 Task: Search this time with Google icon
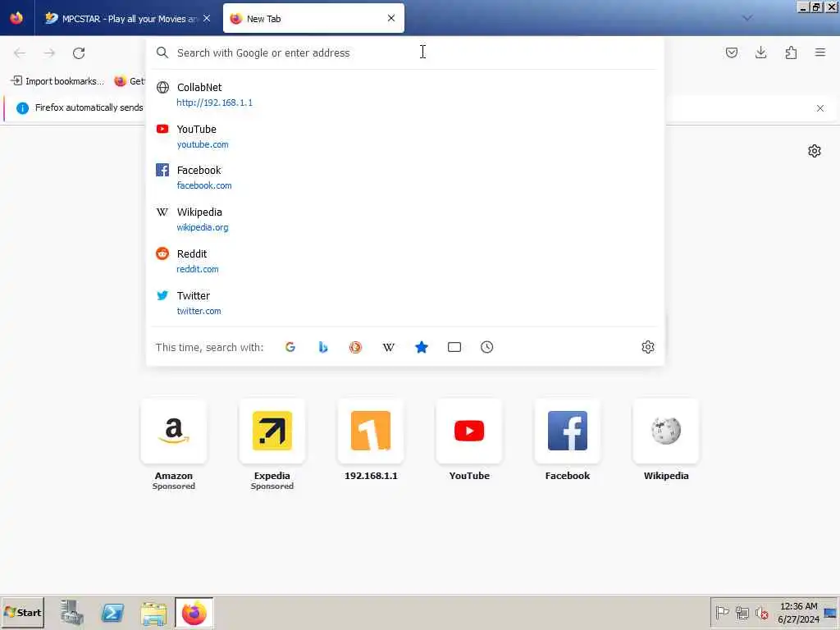(x=290, y=347)
